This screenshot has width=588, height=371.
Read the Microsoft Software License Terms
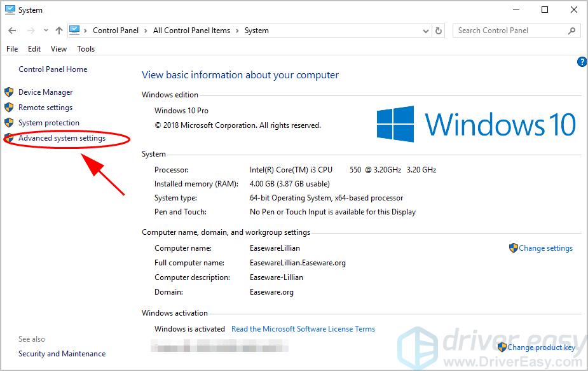coord(303,329)
